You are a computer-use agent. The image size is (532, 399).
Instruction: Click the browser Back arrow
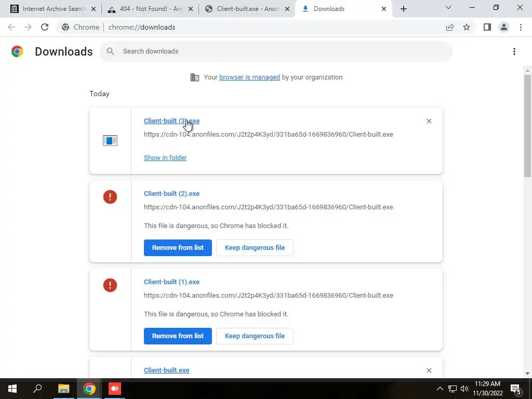11,27
